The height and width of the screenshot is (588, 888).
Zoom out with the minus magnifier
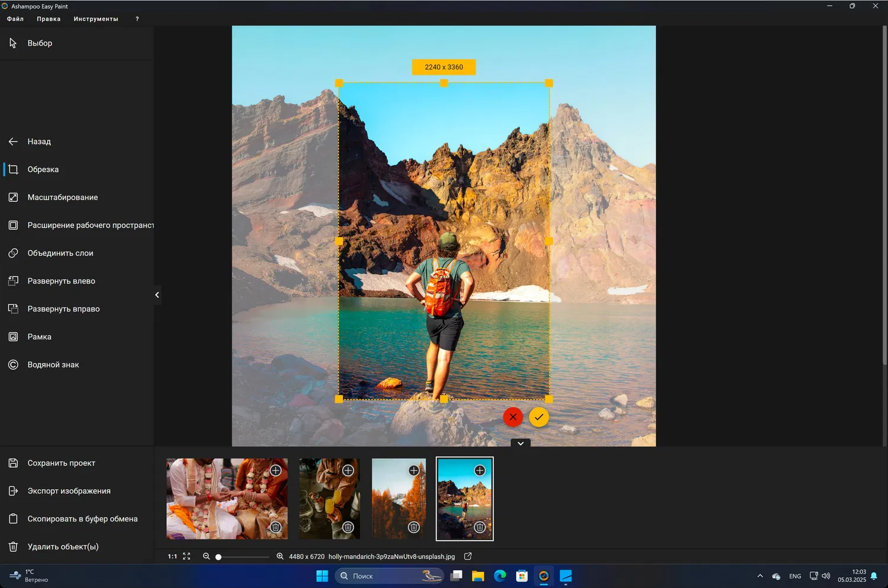pos(207,556)
